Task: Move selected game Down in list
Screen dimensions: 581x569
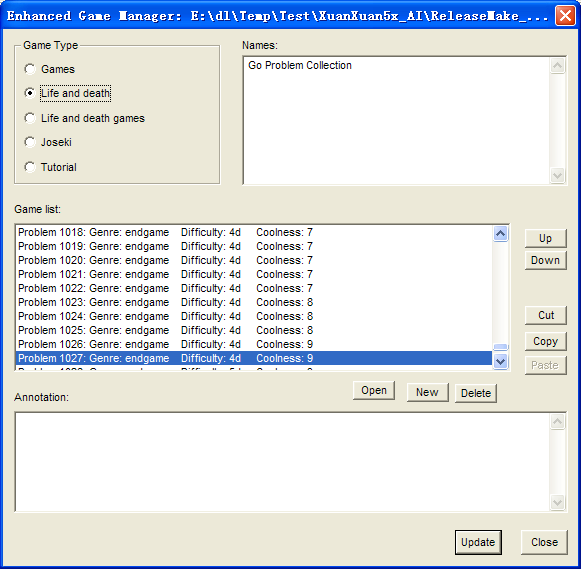Action: [545, 260]
